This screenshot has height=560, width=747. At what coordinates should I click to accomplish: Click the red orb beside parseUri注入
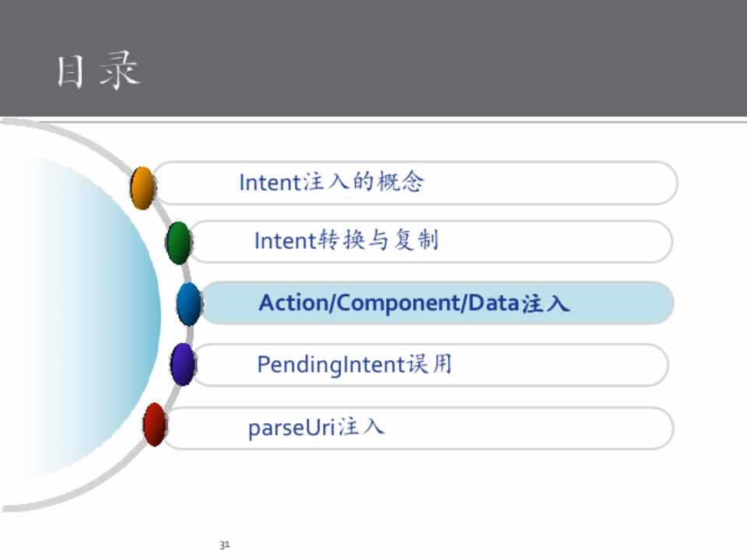(x=155, y=425)
